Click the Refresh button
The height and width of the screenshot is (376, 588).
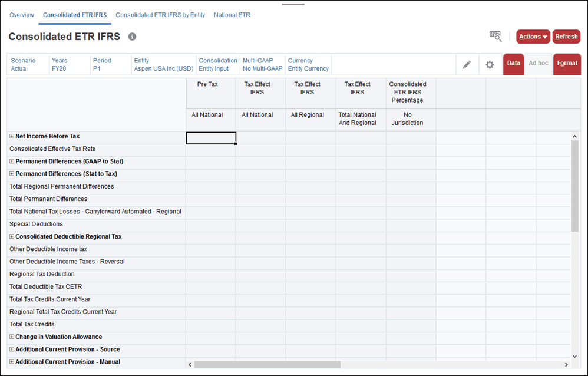(x=566, y=36)
